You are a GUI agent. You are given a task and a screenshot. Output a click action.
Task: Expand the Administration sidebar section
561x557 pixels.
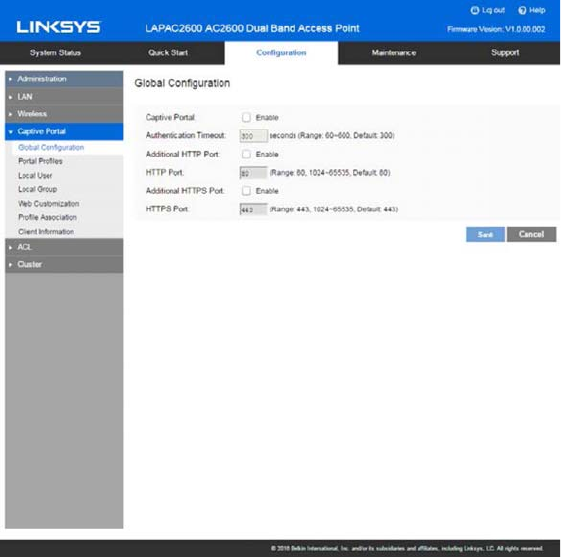click(x=64, y=79)
